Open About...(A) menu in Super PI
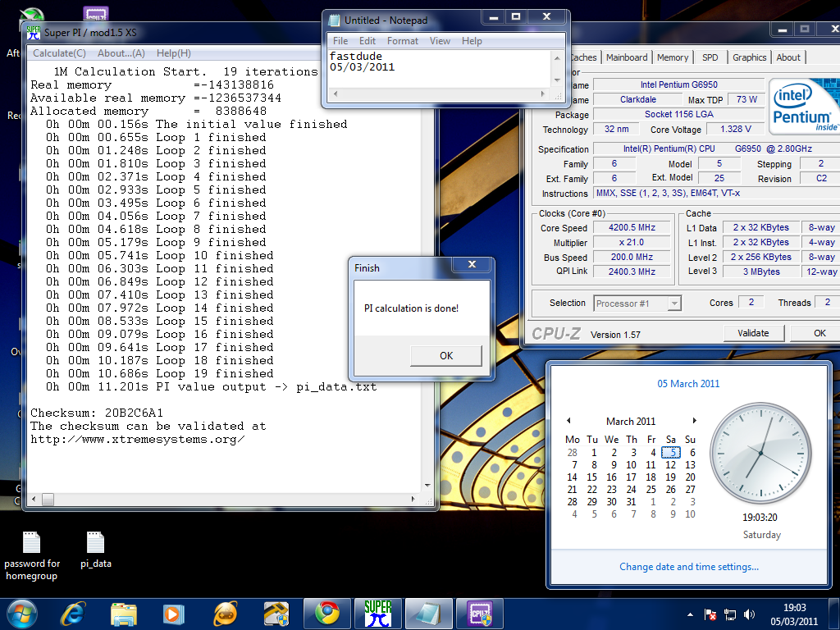The image size is (840, 630). pos(121,53)
